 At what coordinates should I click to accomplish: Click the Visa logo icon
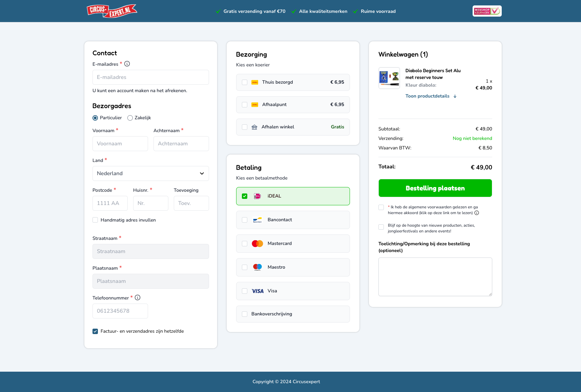(257, 291)
